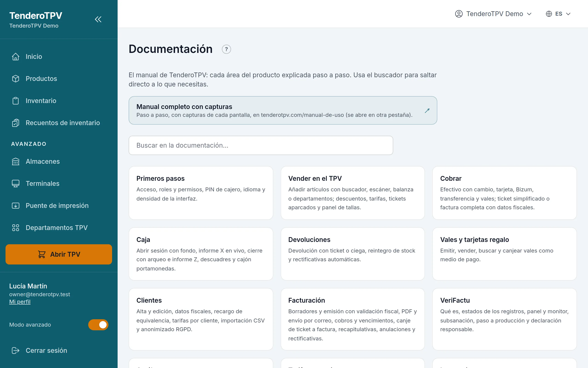Image resolution: width=588 pixels, height=368 pixels.
Task: Click the TenderoTPV logo title
Action: point(36,16)
